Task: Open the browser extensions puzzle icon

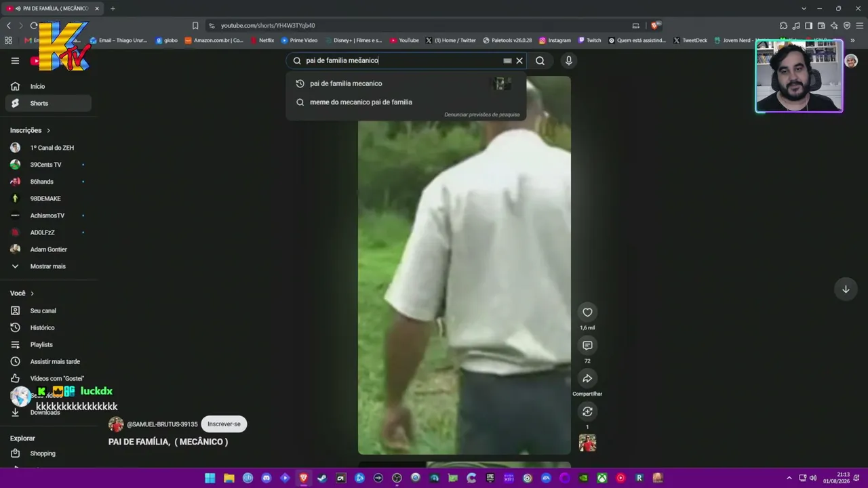Action: (783, 26)
